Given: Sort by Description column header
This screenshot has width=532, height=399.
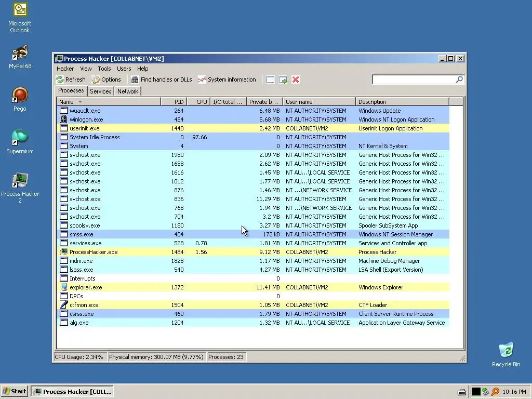Looking at the screenshot, I should coord(402,102).
